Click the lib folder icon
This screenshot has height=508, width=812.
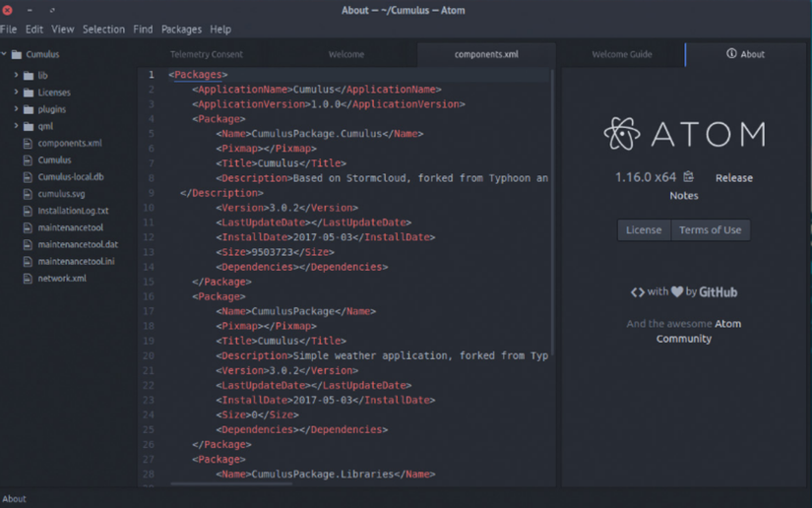29,76
